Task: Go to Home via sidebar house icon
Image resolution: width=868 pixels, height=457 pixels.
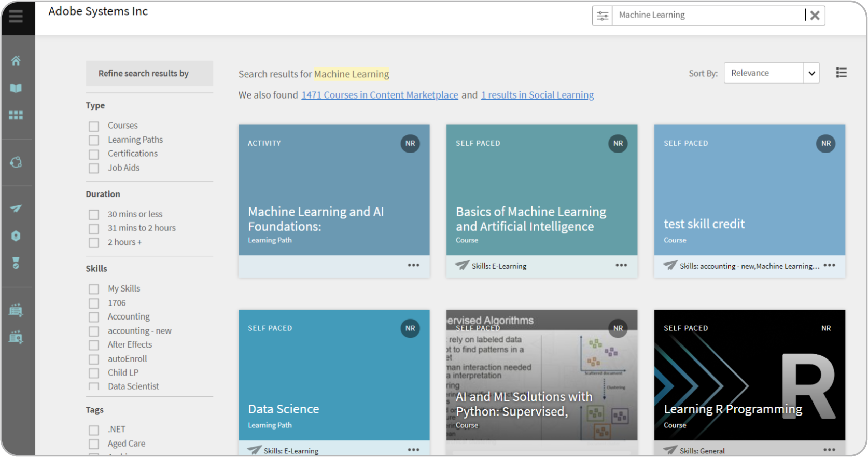Action: click(16, 61)
